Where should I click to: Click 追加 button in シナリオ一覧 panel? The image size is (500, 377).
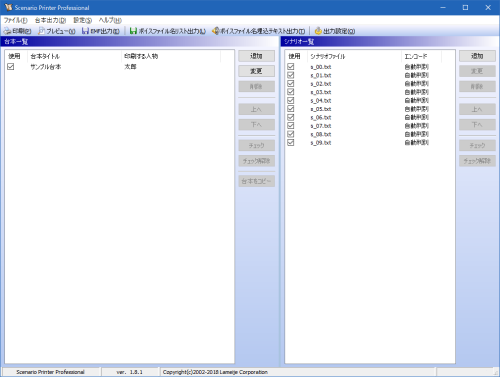pyautogui.click(x=477, y=56)
